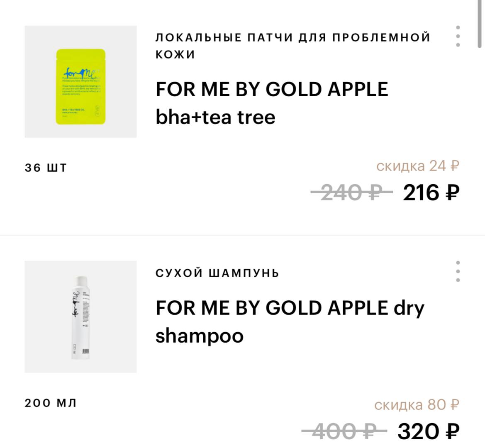
Task: Click the 36 ШТ quantity label
Action: (x=46, y=168)
